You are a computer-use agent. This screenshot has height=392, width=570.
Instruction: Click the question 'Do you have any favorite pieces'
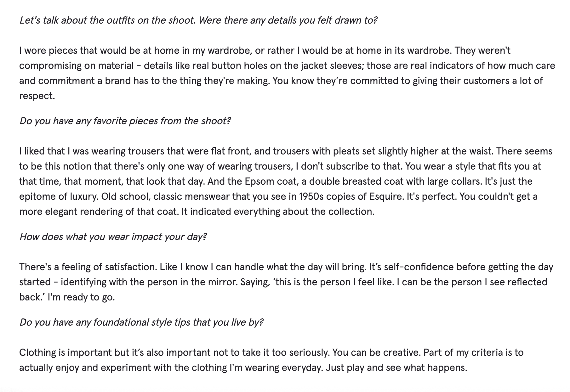click(125, 121)
